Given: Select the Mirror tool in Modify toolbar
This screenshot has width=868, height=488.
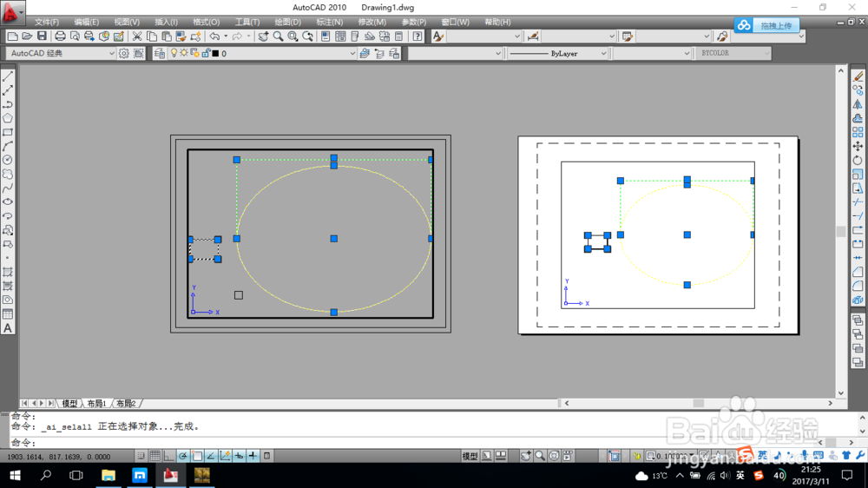Looking at the screenshot, I should click(x=858, y=104).
